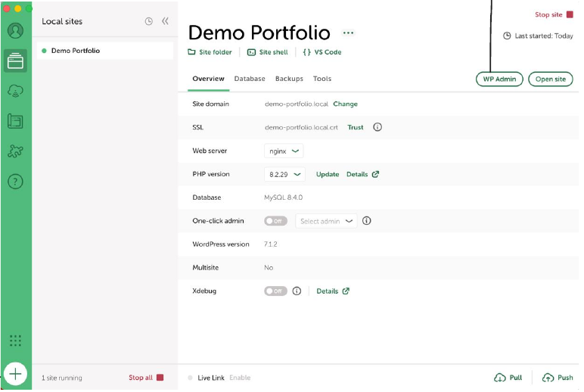Click the demo-portfolio.local domain text

pos(297,104)
